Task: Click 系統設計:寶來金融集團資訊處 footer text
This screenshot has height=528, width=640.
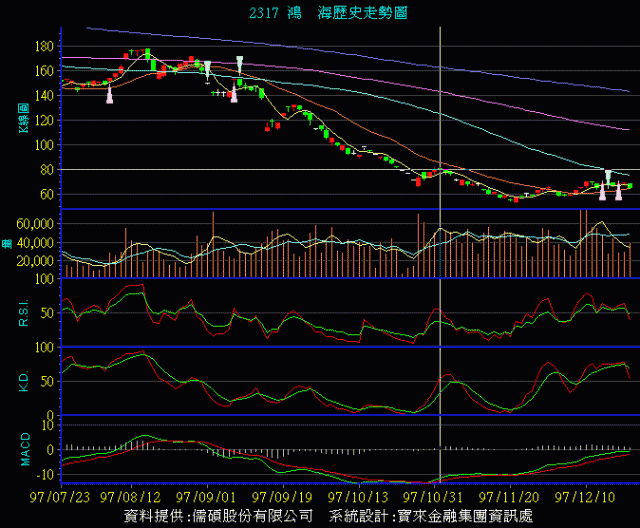Action: tap(431, 516)
